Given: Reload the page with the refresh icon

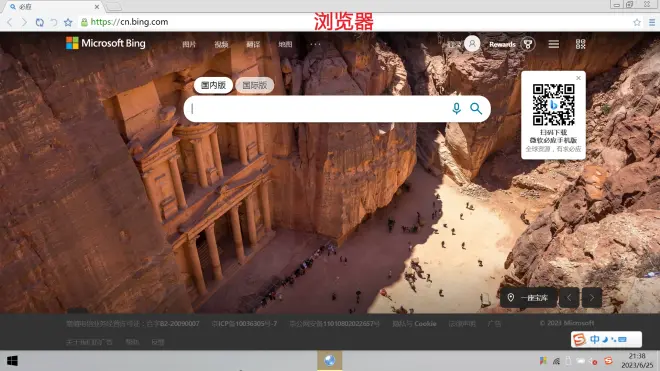Looking at the screenshot, I should click(x=40, y=22).
